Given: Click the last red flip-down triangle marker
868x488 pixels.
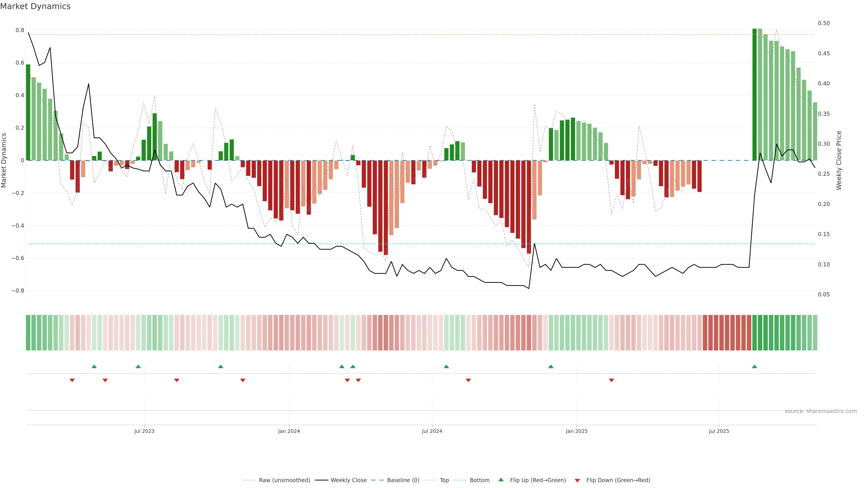Looking at the screenshot, I should click(x=611, y=380).
